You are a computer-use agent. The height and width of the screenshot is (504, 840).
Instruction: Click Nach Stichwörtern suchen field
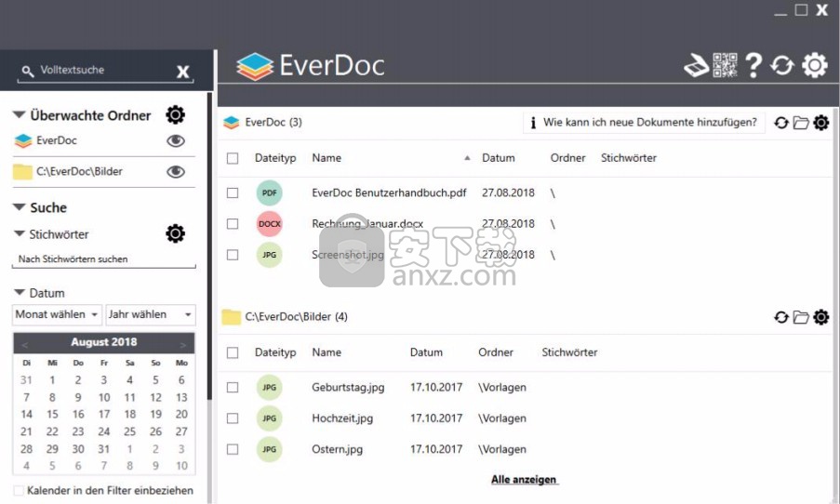point(104,259)
